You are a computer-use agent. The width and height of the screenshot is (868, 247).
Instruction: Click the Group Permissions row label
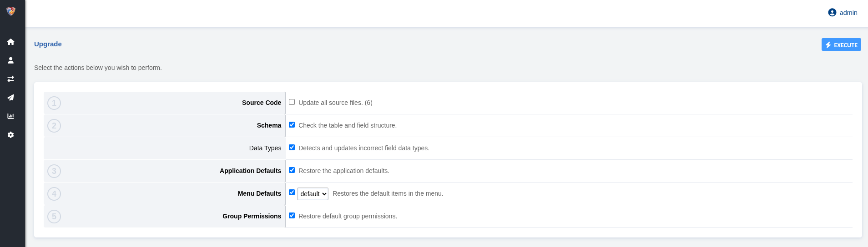click(x=252, y=216)
